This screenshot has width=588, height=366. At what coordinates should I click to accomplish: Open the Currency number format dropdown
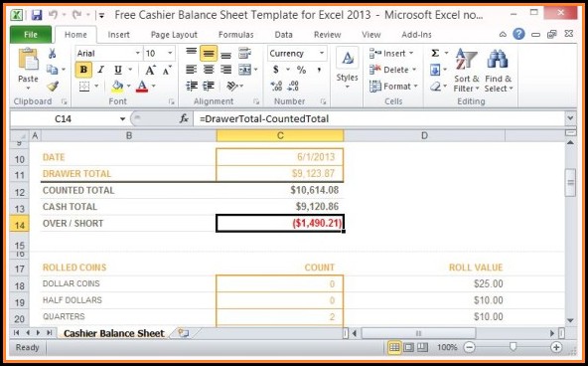tap(322, 54)
